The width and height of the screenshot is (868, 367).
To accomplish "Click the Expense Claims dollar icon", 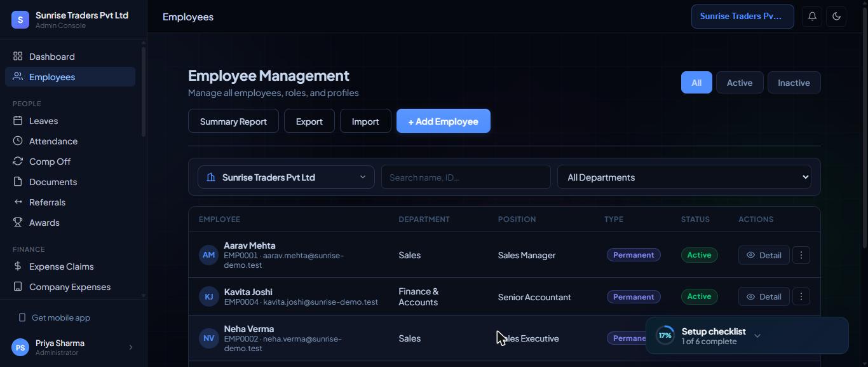I will [18, 267].
